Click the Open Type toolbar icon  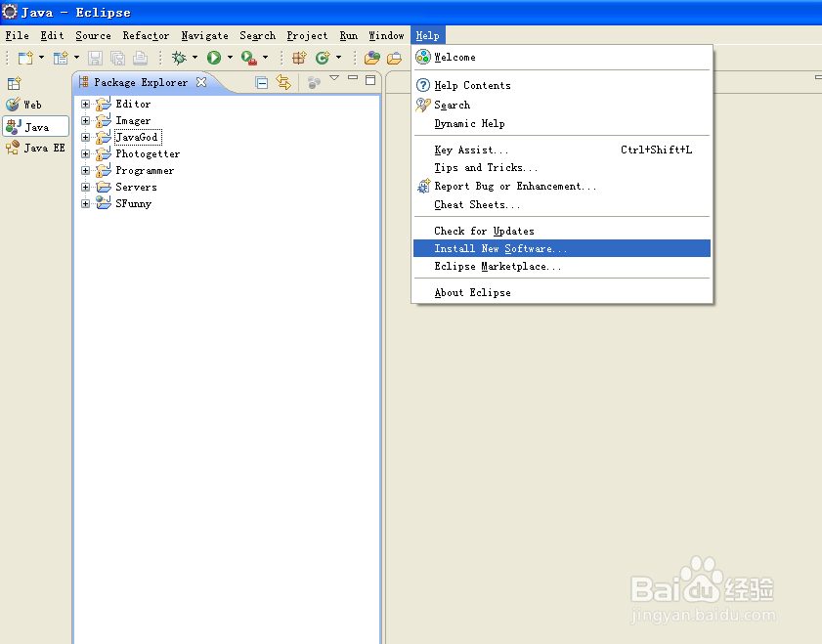pos(372,58)
